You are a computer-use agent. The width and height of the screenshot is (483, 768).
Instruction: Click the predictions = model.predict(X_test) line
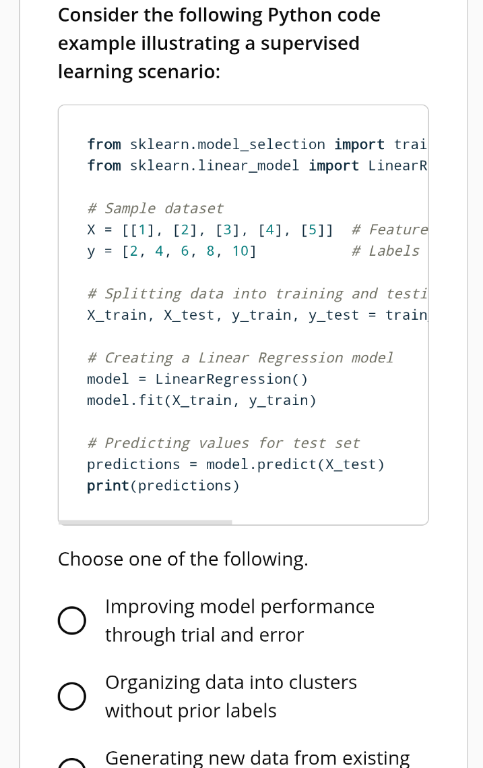(236, 464)
